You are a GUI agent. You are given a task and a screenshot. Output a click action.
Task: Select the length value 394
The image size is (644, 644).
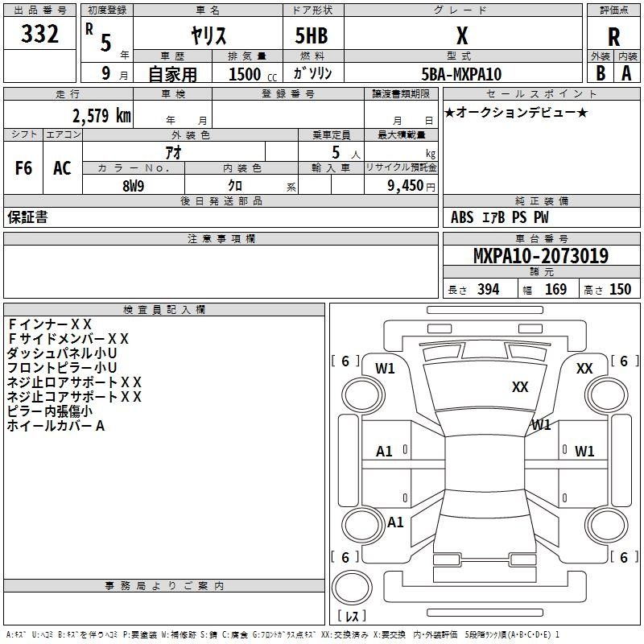click(x=489, y=290)
